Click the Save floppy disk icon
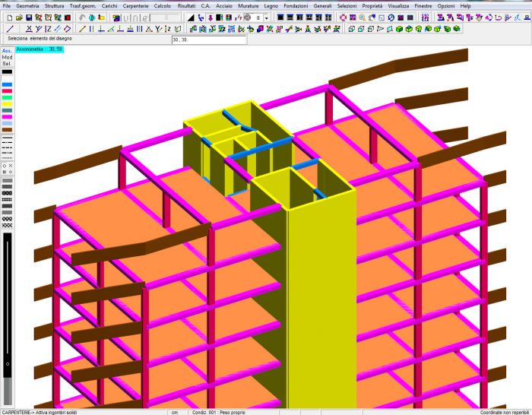 pyautogui.click(x=28, y=17)
